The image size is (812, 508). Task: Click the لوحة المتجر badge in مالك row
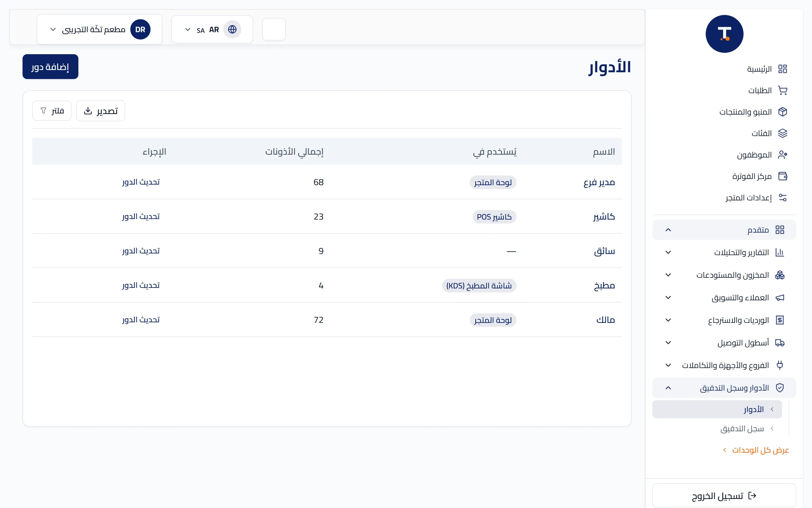click(493, 320)
